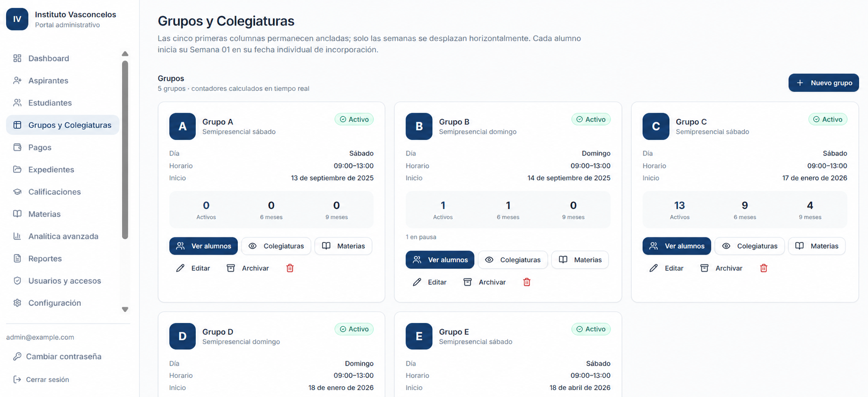
Task: Click the letter A avatar of Grupo A
Action: point(183,126)
